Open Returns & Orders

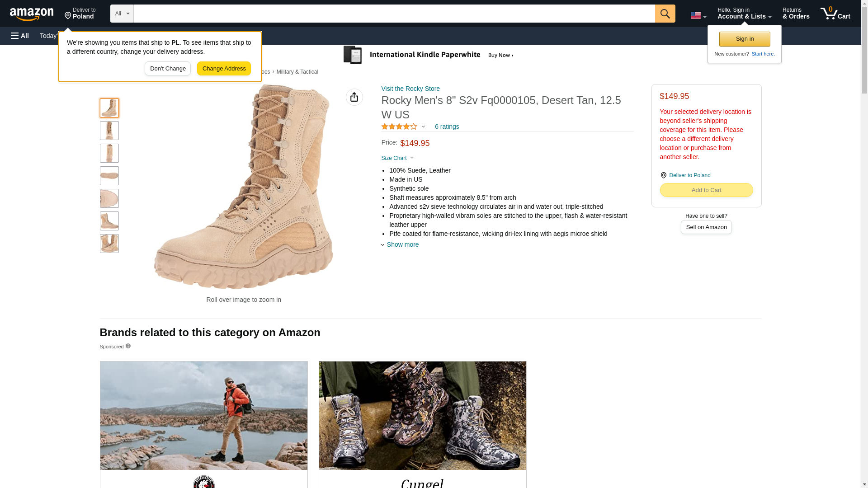click(x=796, y=14)
